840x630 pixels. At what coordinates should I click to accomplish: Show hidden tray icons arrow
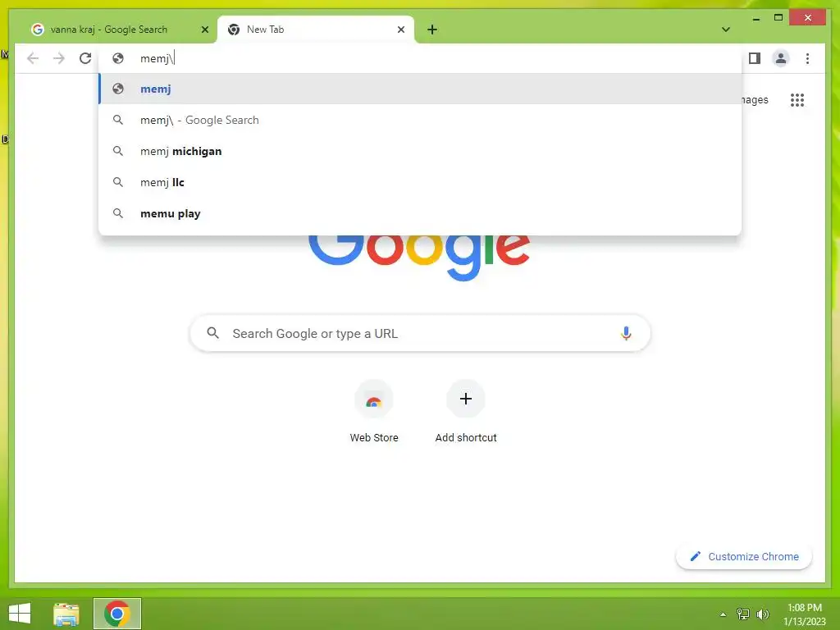[x=724, y=614]
